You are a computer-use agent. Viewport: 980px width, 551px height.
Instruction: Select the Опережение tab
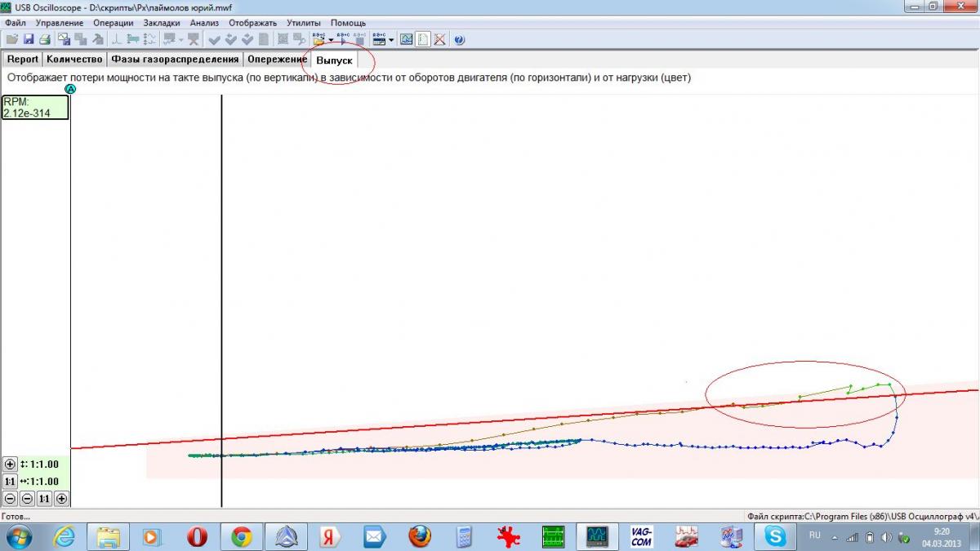point(277,60)
